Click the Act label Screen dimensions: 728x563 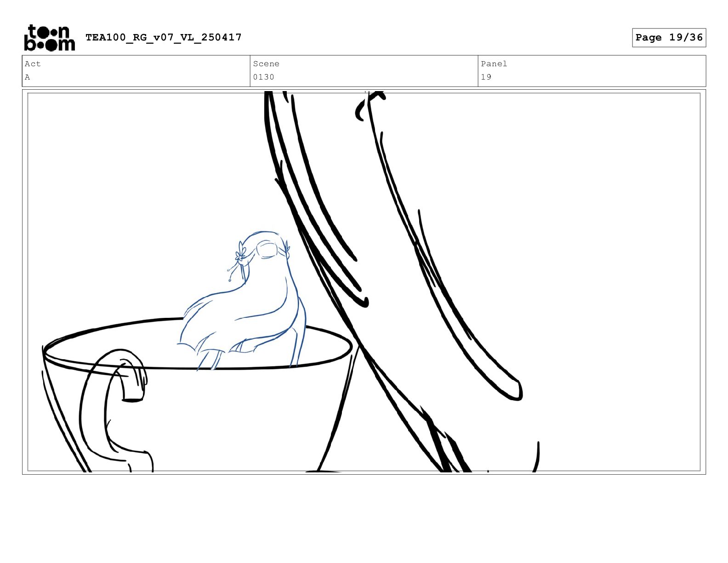[33, 64]
